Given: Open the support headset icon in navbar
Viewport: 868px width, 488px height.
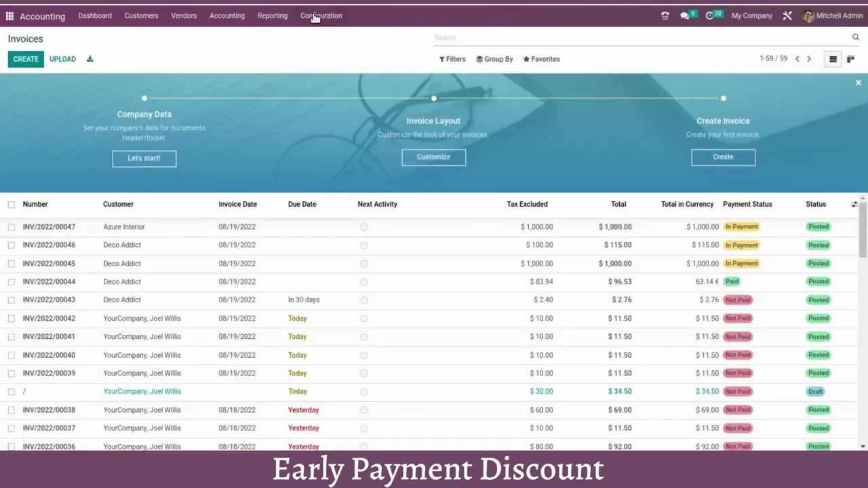Looking at the screenshot, I should coord(665,16).
